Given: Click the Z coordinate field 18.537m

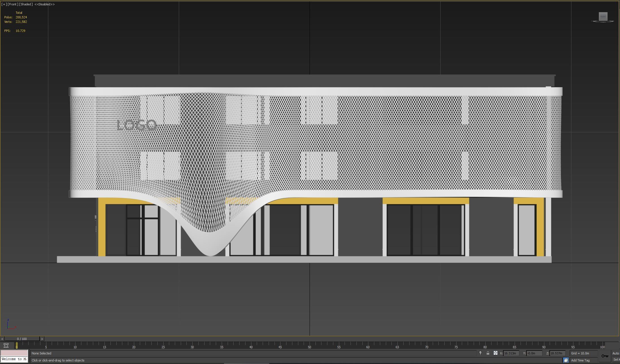Looking at the screenshot, I should (x=557, y=353).
